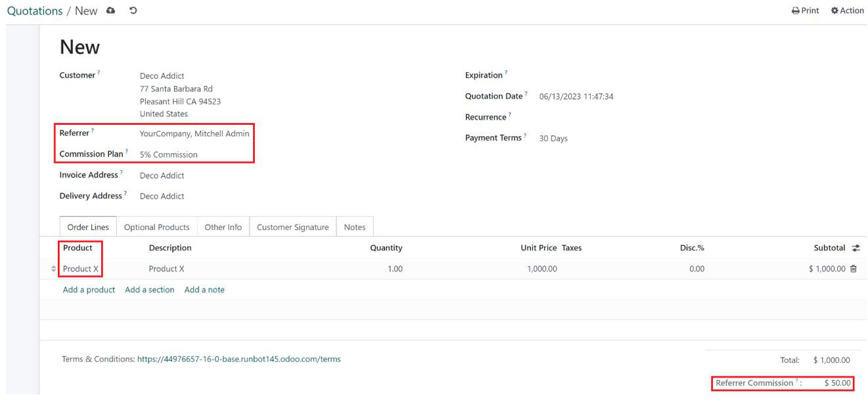This screenshot has width=868, height=401.
Task: Switch to the Optional Products tab
Action: [156, 227]
